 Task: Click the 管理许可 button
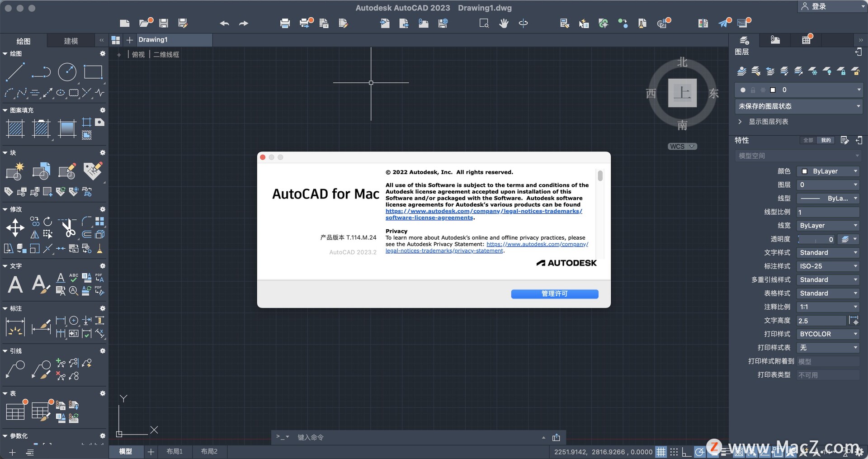(x=554, y=294)
